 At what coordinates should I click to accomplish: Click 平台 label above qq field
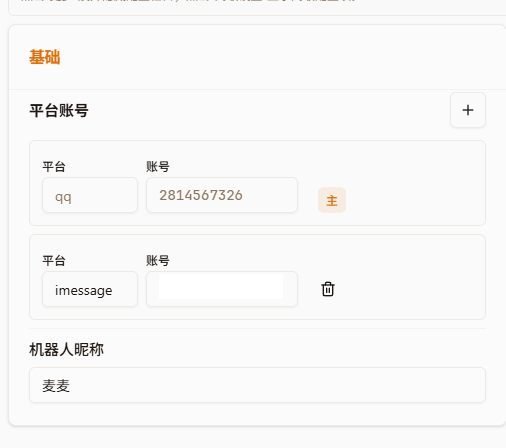pyautogui.click(x=54, y=166)
